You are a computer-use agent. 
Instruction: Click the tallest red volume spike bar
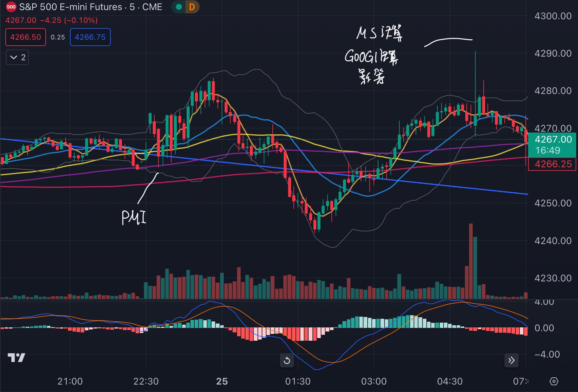(471, 261)
